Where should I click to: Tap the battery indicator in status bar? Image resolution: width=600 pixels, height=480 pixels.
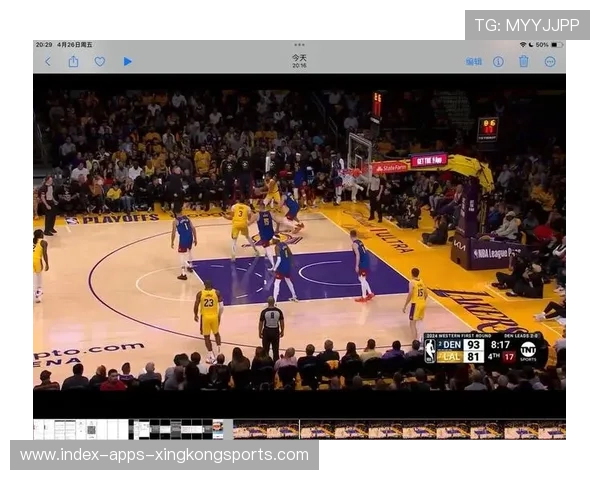pyautogui.click(x=556, y=45)
